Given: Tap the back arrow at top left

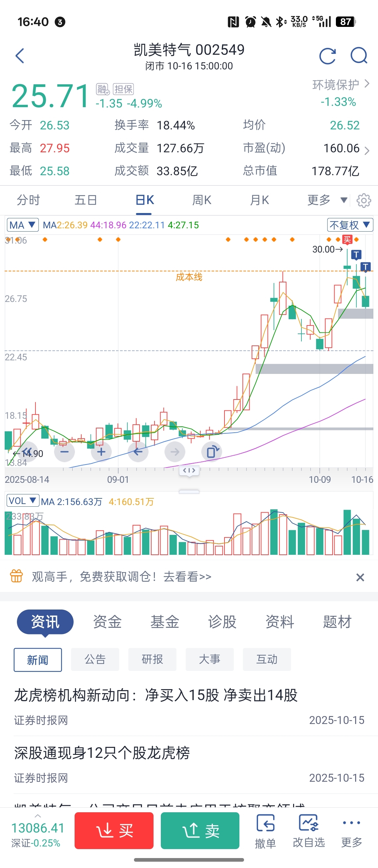Looking at the screenshot, I should click(x=20, y=56).
